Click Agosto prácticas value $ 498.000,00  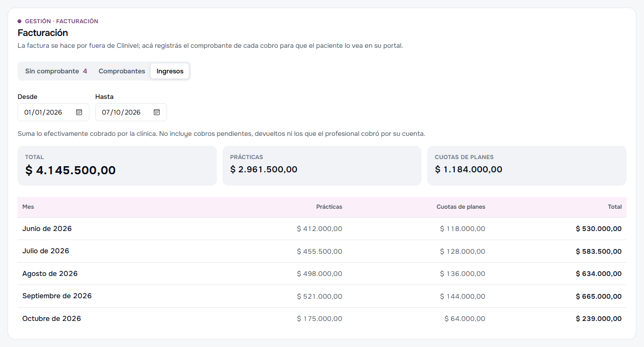[320, 274]
